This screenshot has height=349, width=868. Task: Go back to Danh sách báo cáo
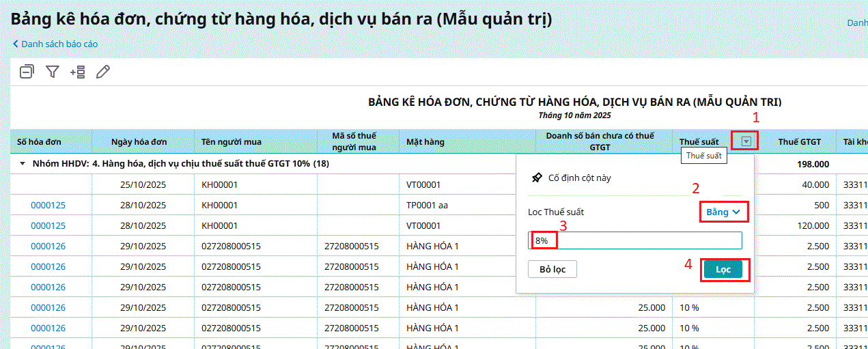(55, 44)
